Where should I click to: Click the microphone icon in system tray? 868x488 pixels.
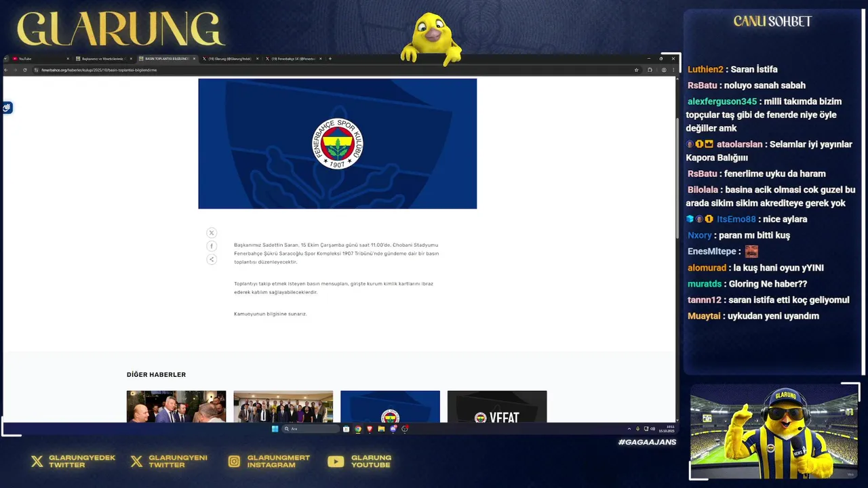(637, 429)
